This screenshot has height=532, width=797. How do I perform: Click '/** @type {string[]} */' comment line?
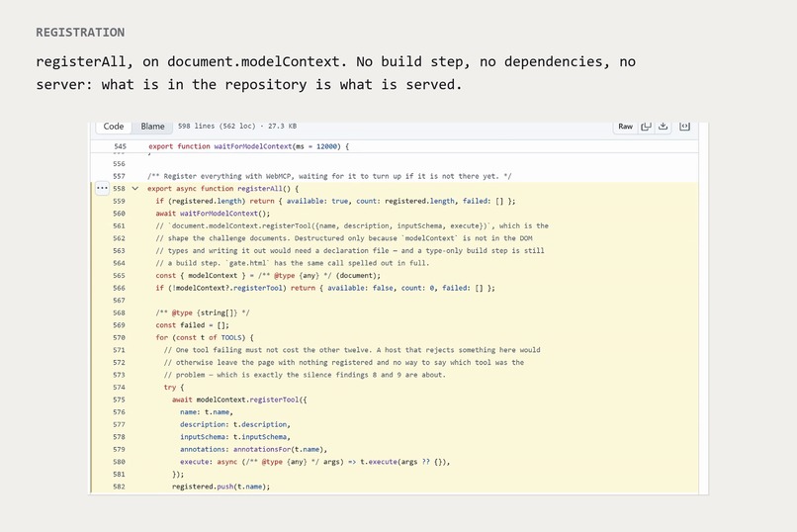(x=203, y=313)
